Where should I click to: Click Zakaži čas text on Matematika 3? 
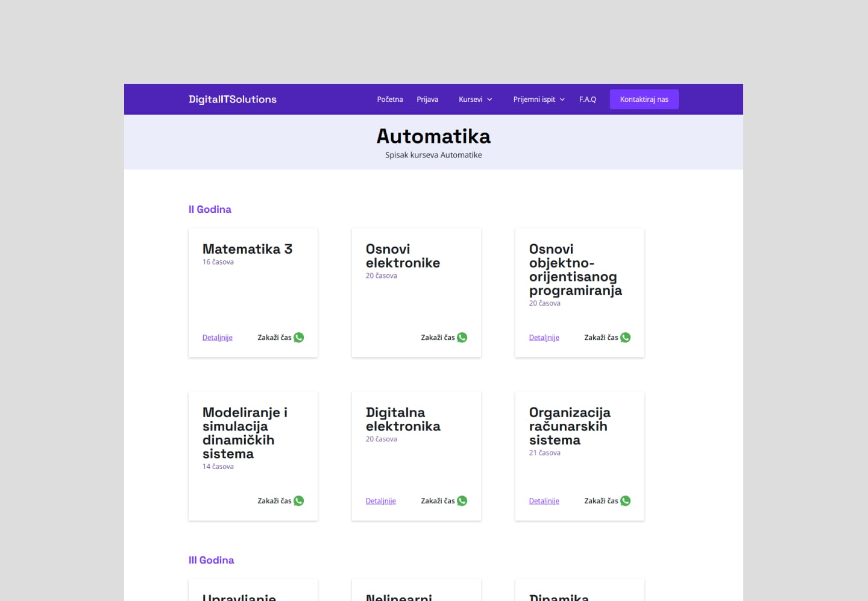pos(274,338)
